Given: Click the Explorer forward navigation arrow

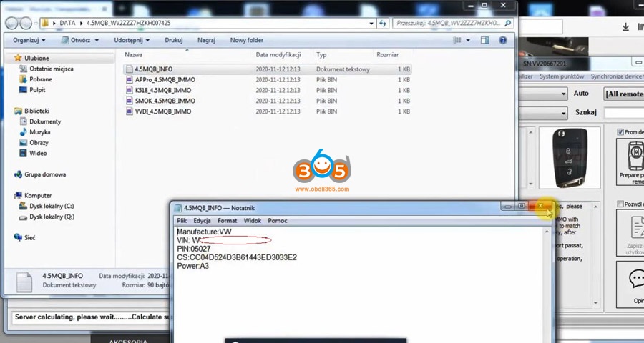Looking at the screenshot, I should (x=26, y=23).
